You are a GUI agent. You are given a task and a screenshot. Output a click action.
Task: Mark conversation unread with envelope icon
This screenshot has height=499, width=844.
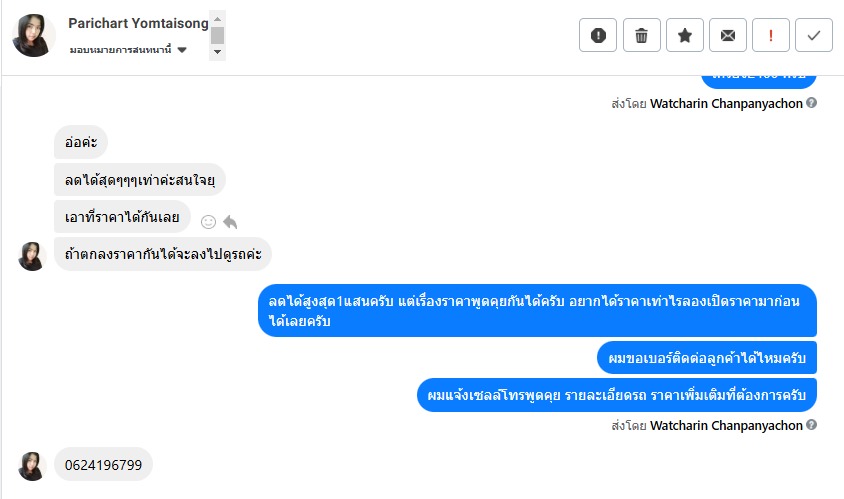(728, 36)
